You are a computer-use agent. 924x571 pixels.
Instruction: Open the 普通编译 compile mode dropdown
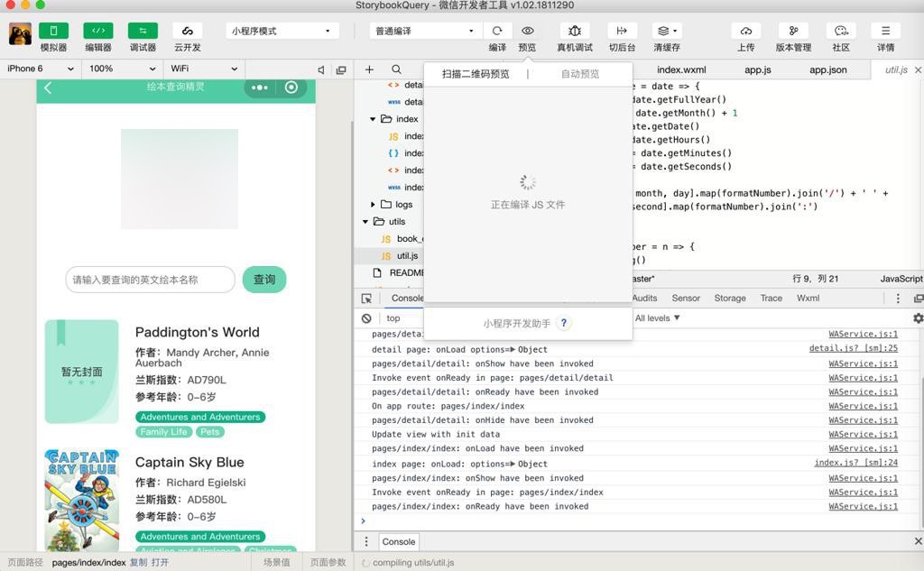tap(425, 31)
